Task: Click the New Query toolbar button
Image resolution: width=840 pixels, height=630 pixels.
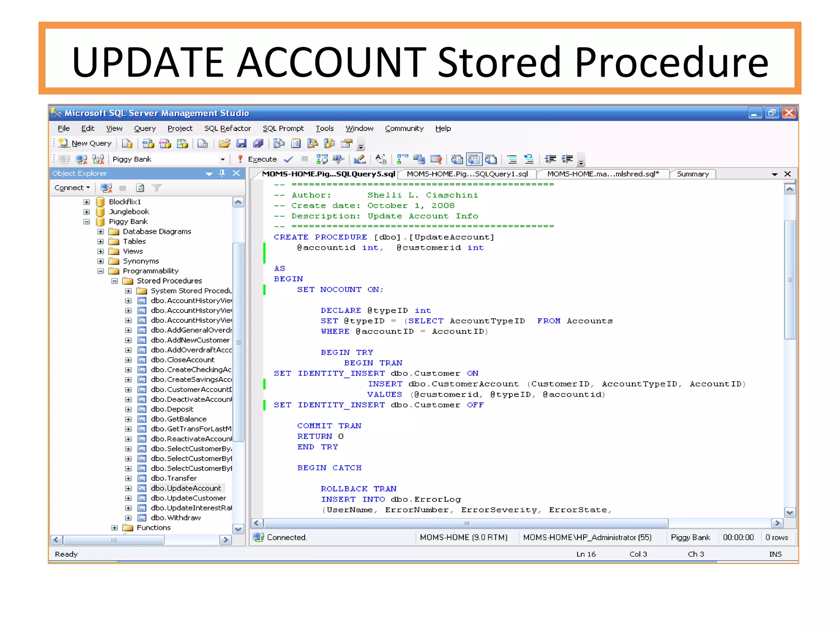Action: tap(85, 143)
